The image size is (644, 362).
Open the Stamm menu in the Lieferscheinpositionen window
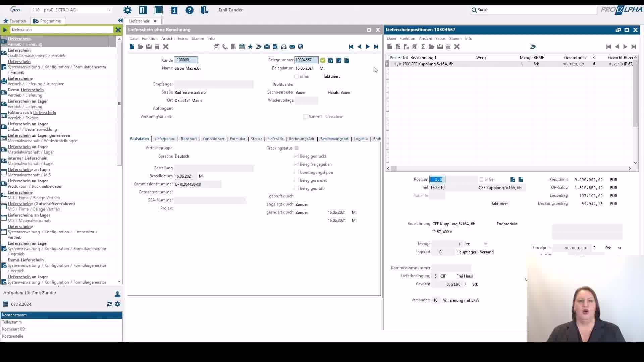pos(455,39)
